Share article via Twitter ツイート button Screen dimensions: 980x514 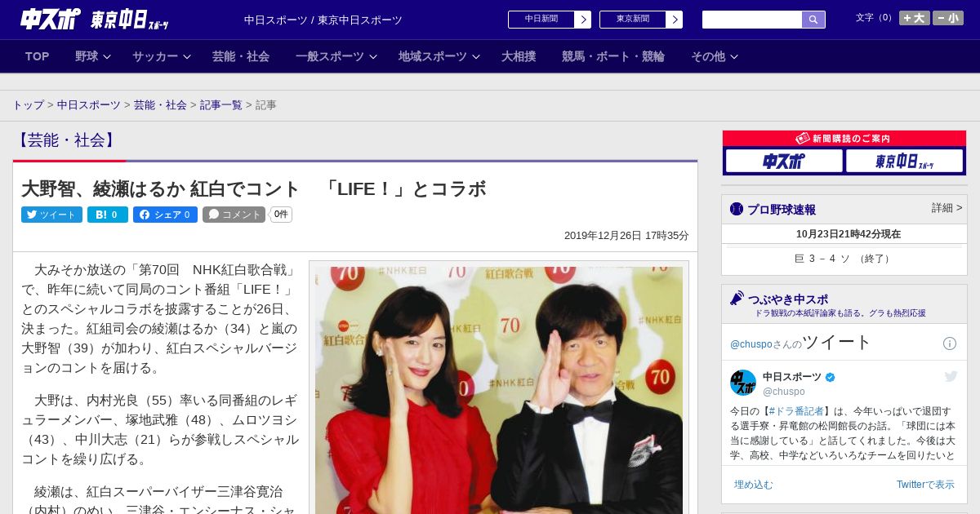click(x=51, y=215)
